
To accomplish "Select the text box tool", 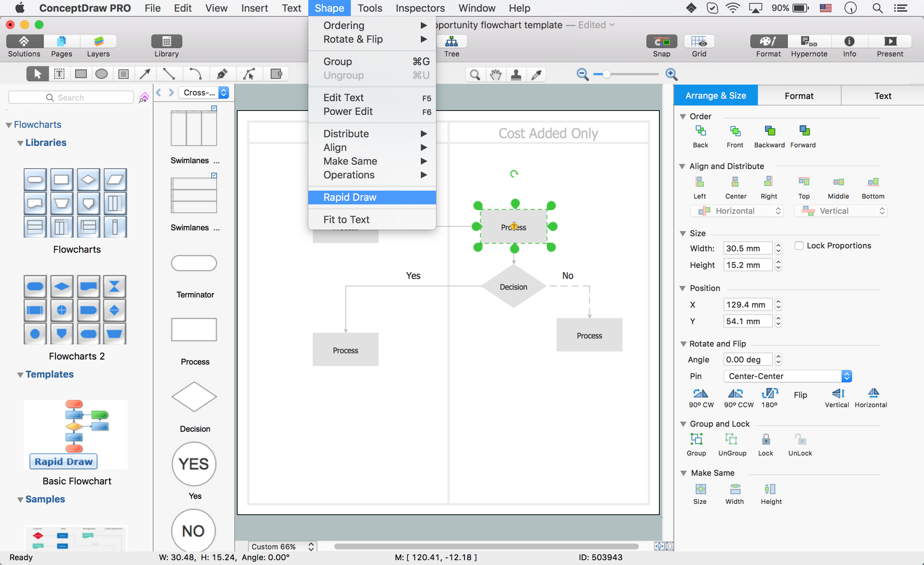I will coord(59,74).
